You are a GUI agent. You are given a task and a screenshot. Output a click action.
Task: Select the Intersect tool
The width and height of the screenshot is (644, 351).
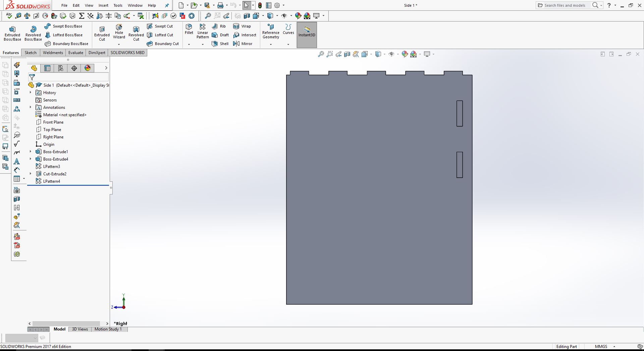245,35
